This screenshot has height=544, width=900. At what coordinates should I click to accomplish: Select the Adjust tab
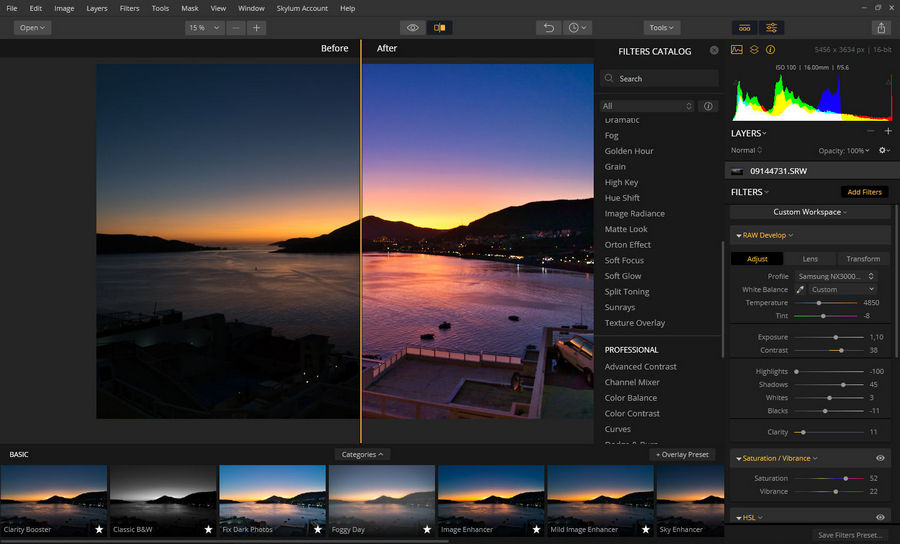pyautogui.click(x=757, y=259)
